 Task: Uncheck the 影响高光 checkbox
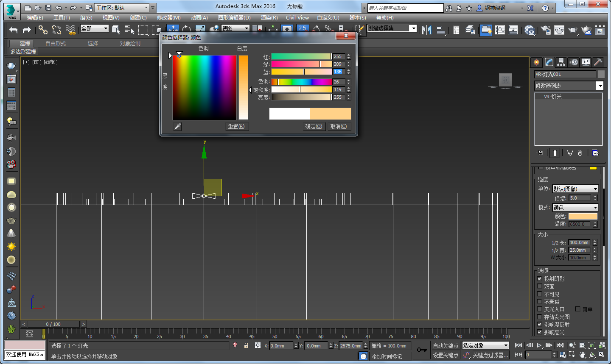pyautogui.click(x=540, y=332)
